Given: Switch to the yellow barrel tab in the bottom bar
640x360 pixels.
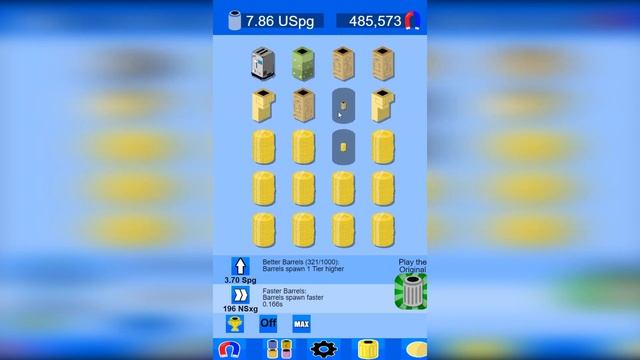Looking at the screenshot, I should point(368,349).
